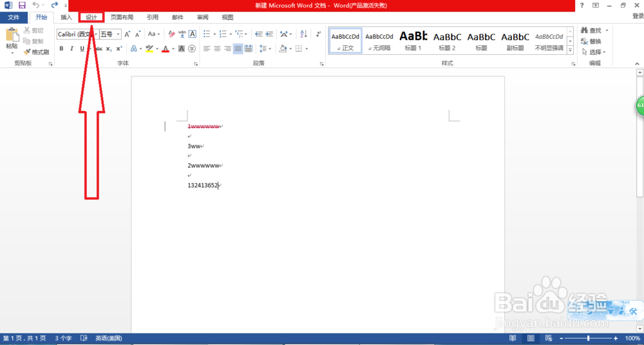The height and width of the screenshot is (345, 644).
Task: Select the Format Painter (格式刷) tool
Action: coord(27,52)
